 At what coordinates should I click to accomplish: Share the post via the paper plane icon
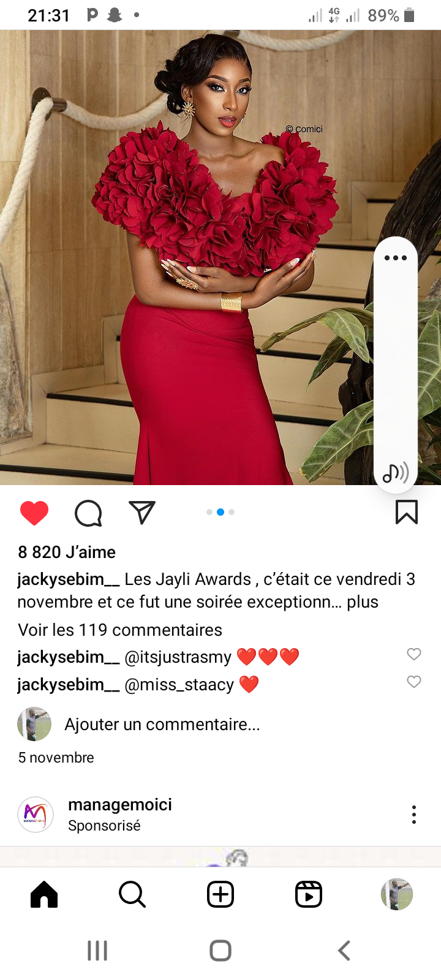(142, 513)
